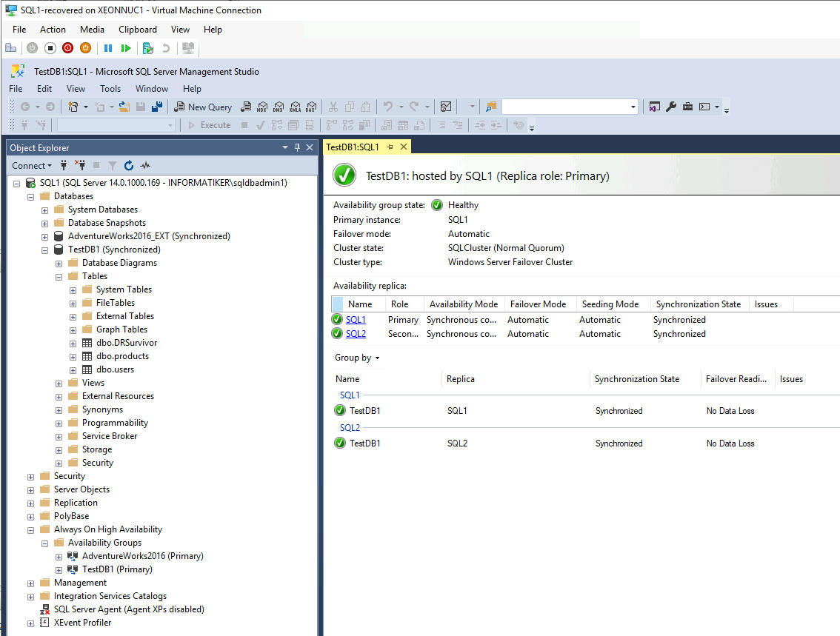Viewport: 840px width, 636px height.
Task: Click the New Project toolbar icon
Action: point(73,107)
